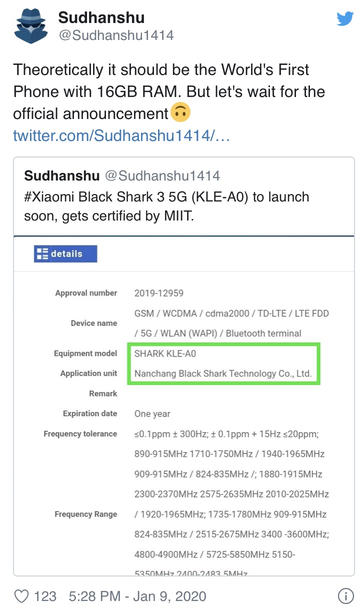Viewport: 364px width, 610px height.
Task: Open the Sudhanshu display name
Action: click(x=101, y=17)
